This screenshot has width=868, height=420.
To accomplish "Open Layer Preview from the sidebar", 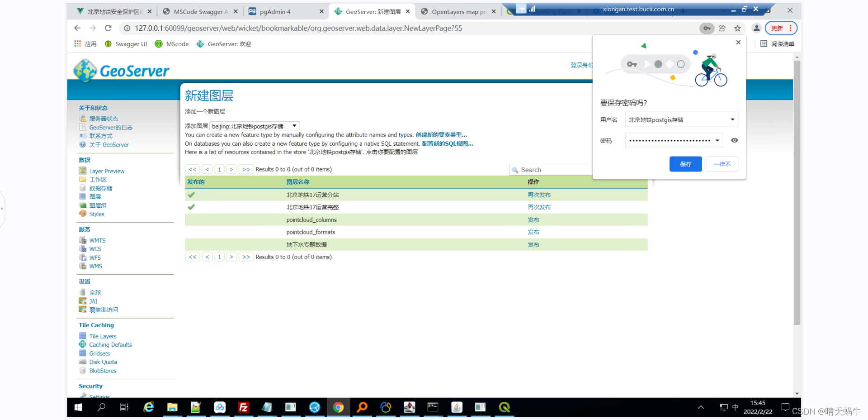I will 107,171.
